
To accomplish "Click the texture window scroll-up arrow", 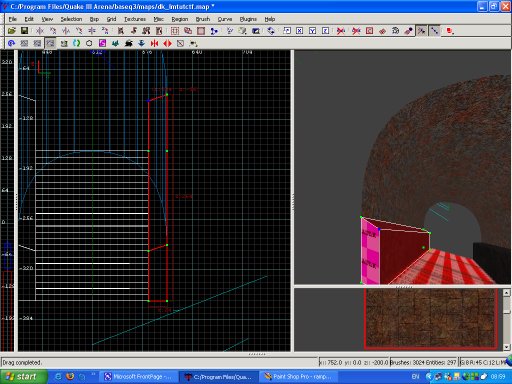I will pyautogui.click(x=506, y=293).
